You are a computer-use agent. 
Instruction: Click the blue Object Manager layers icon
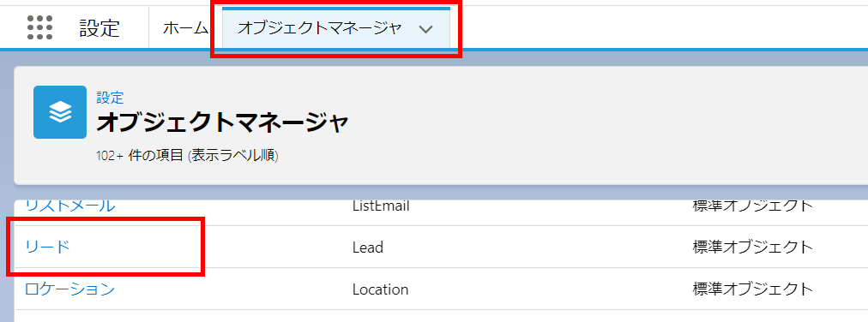(x=60, y=112)
